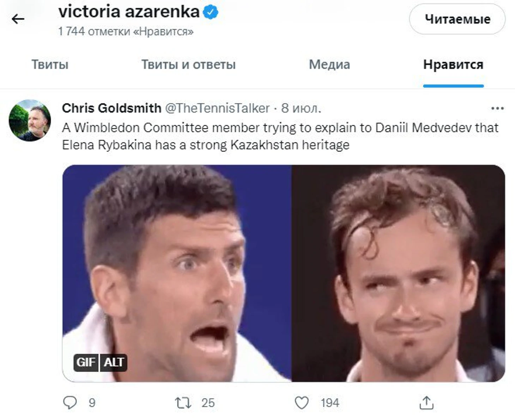Switch to the Твиты tab
Screen dimensions: 515x420
[50, 65]
